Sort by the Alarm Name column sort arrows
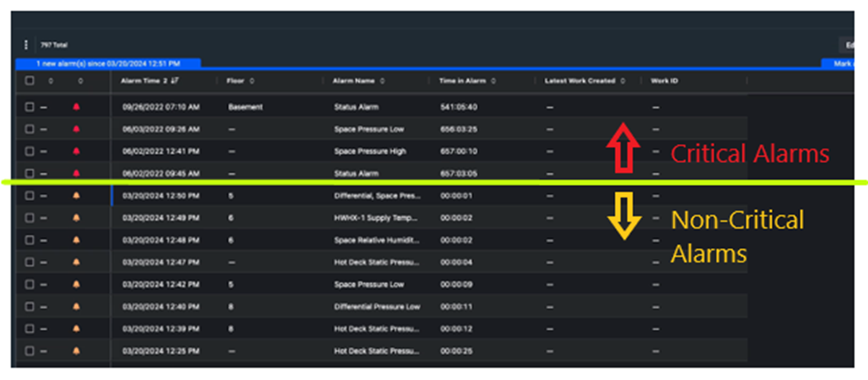The width and height of the screenshot is (868, 380). (383, 81)
